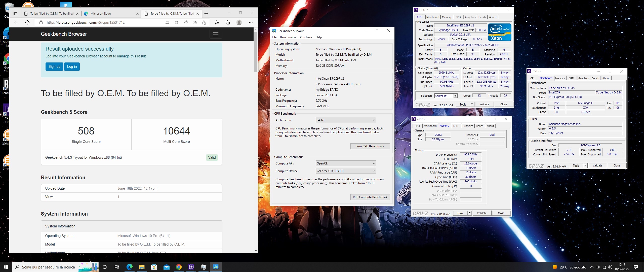Select Mainboard tab in CPU-Z Memory window
This screenshot has height=272, width=644.
(x=430, y=126)
